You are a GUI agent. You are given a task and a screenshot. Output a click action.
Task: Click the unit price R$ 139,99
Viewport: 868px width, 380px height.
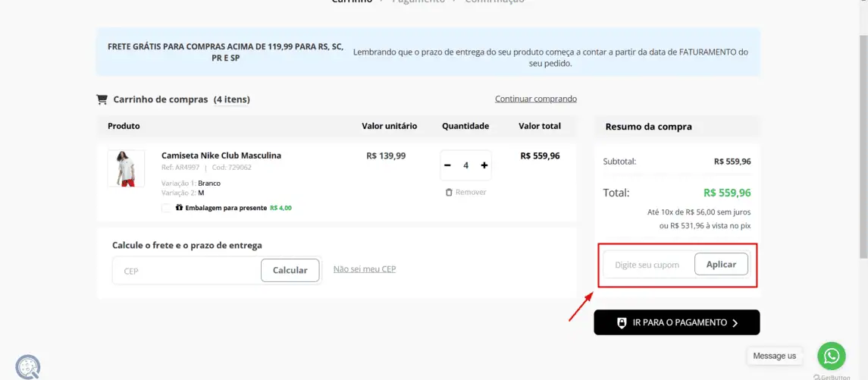coord(386,155)
